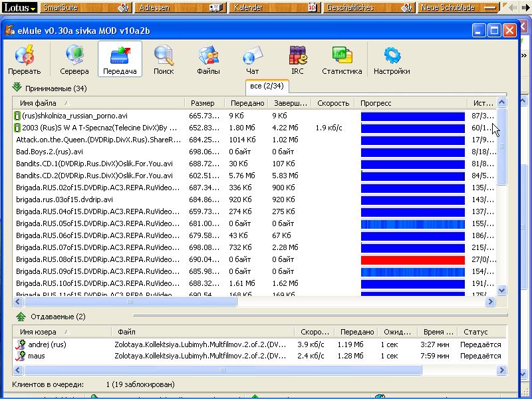Select Brigada.RUS.07of15 download row
The height and width of the screenshot is (399, 532).
pos(255,247)
